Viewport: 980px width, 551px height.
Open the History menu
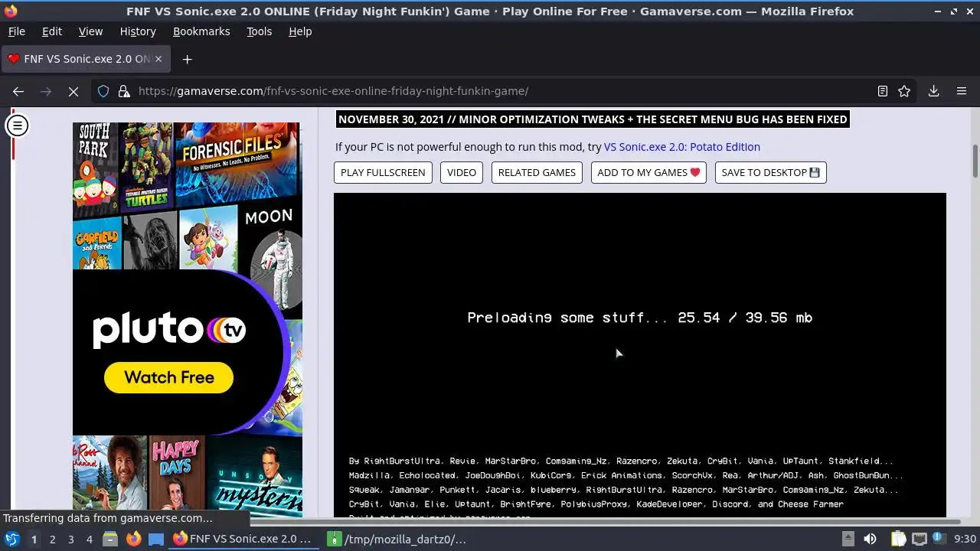pyautogui.click(x=138, y=31)
